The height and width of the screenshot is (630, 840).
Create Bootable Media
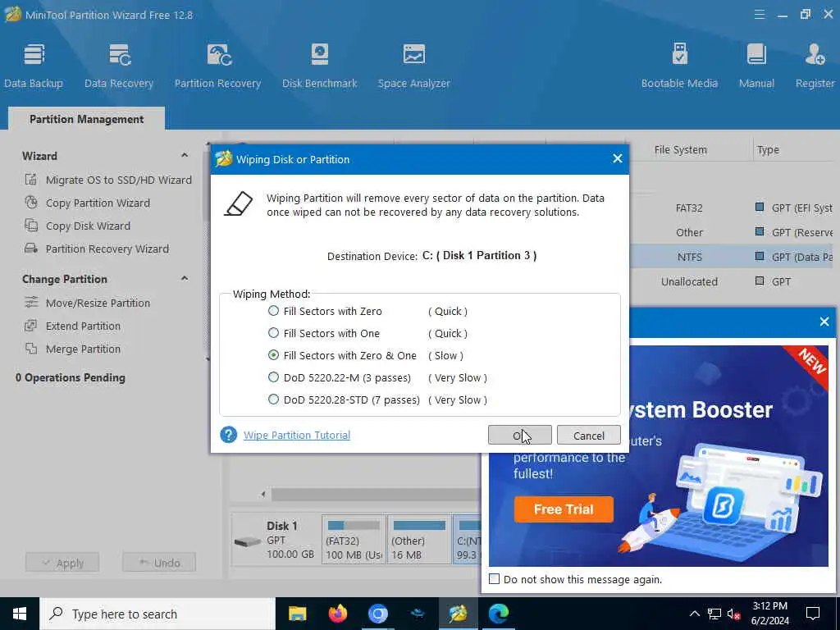(679, 65)
